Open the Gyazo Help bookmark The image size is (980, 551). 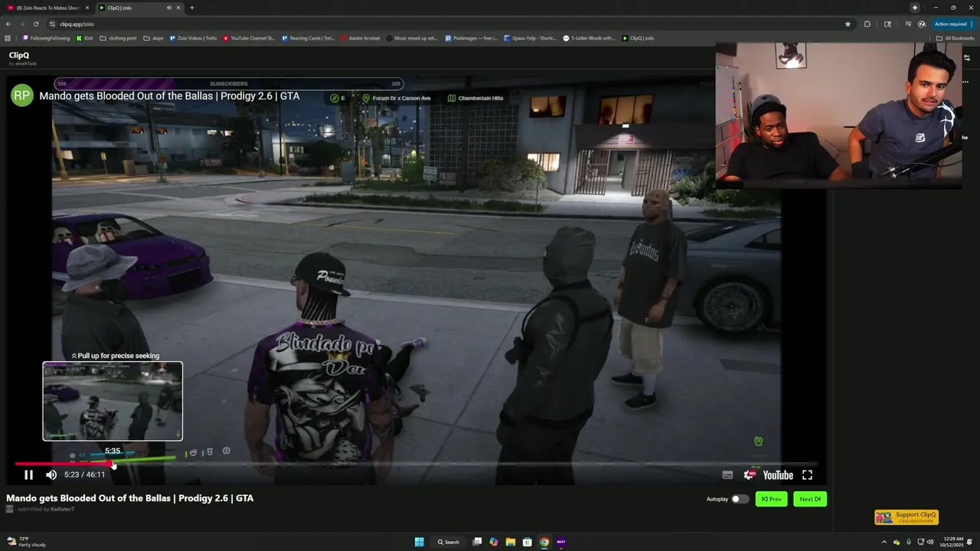(x=531, y=38)
